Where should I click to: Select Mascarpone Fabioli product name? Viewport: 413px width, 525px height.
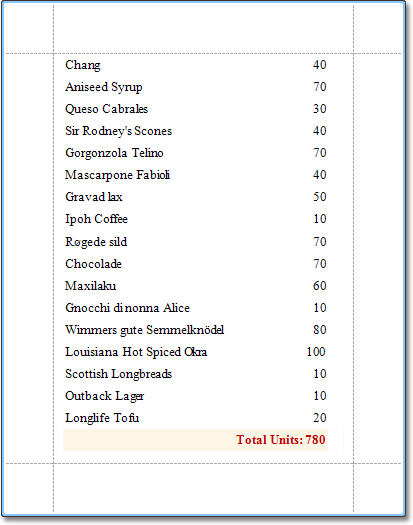tap(118, 175)
